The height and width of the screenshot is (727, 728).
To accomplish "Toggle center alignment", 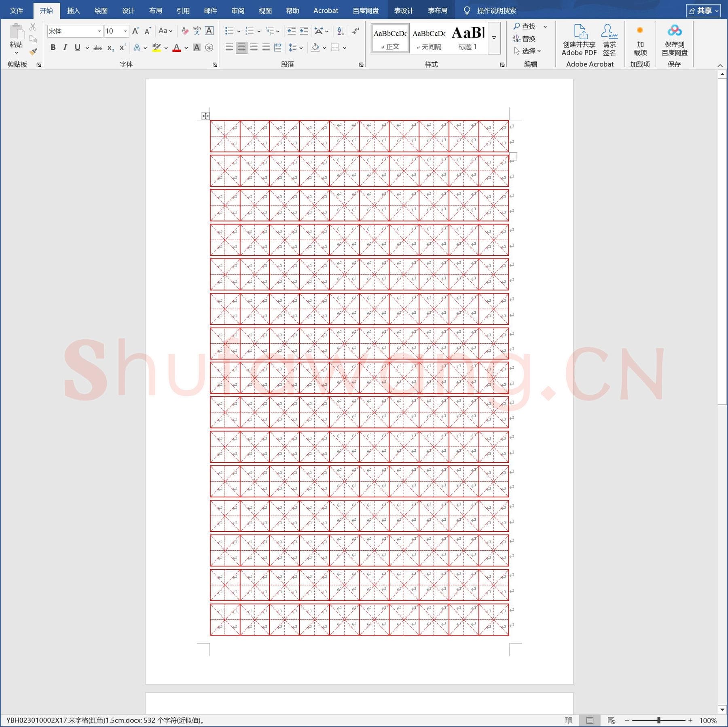I will [x=241, y=48].
